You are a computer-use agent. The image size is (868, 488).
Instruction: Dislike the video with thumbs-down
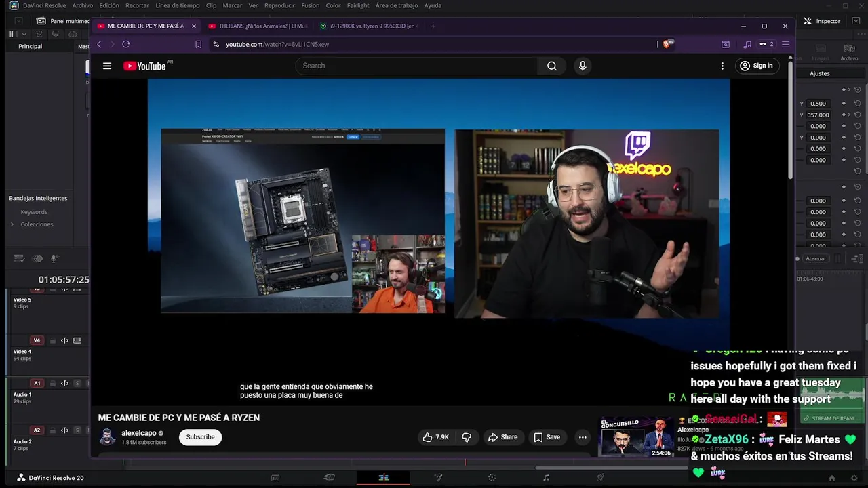467,437
